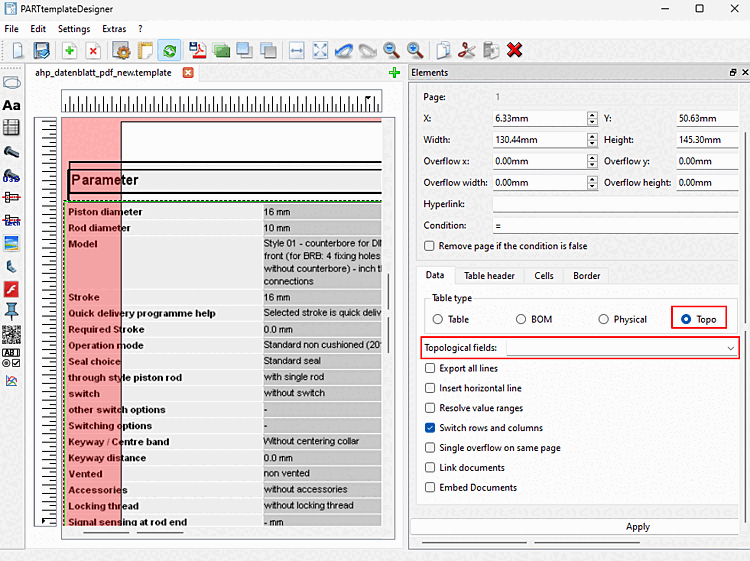Click the Width value spinner arrows
Screen dimensions: 750x561
tap(592, 140)
